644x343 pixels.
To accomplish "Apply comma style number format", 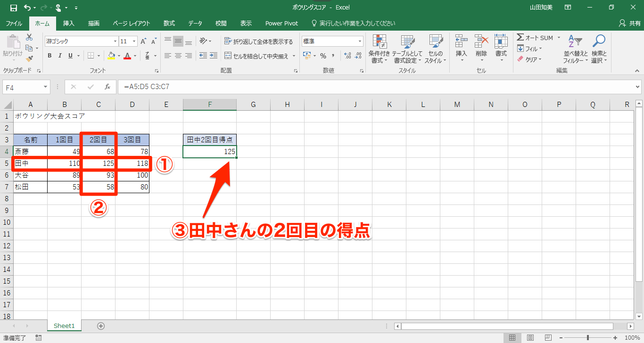I will coord(333,56).
